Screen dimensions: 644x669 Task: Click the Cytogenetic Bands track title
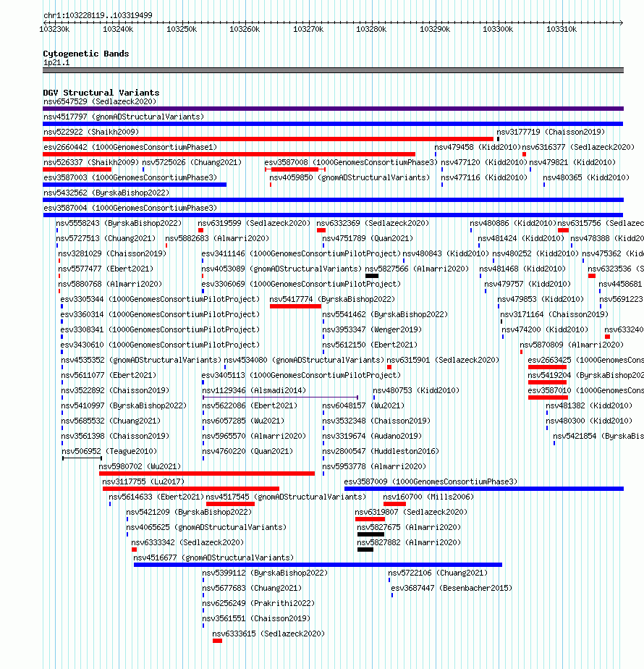click(x=85, y=54)
